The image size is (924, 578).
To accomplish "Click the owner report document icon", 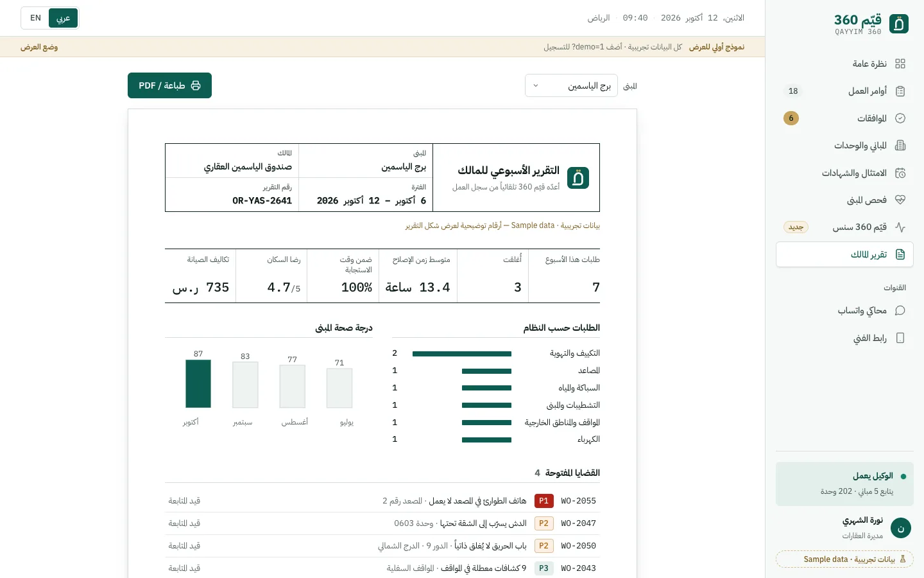I will pyautogui.click(x=900, y=254).
